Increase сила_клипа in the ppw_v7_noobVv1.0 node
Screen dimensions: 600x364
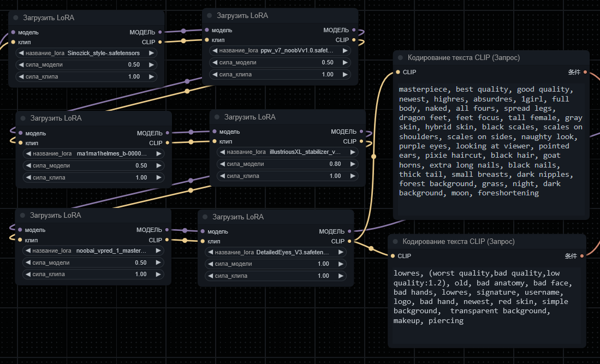[x=345, y=75]
